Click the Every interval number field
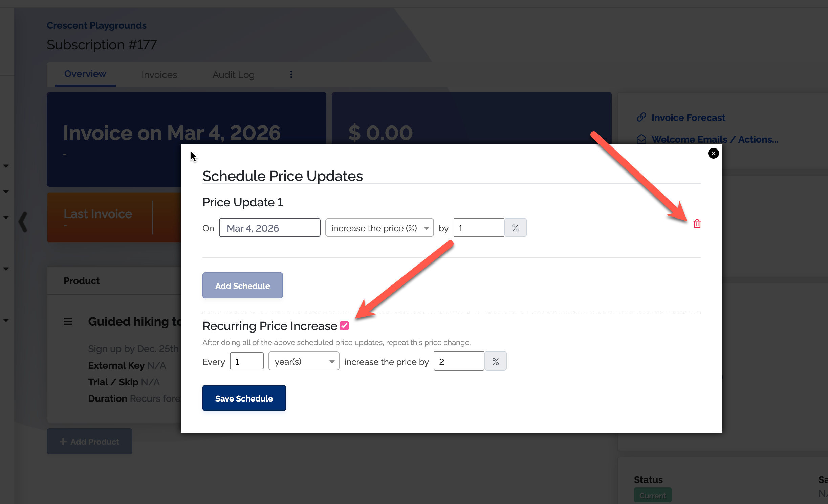Image resolution: width=828 pixels, height=504 pixels. (x=246, y=361)
